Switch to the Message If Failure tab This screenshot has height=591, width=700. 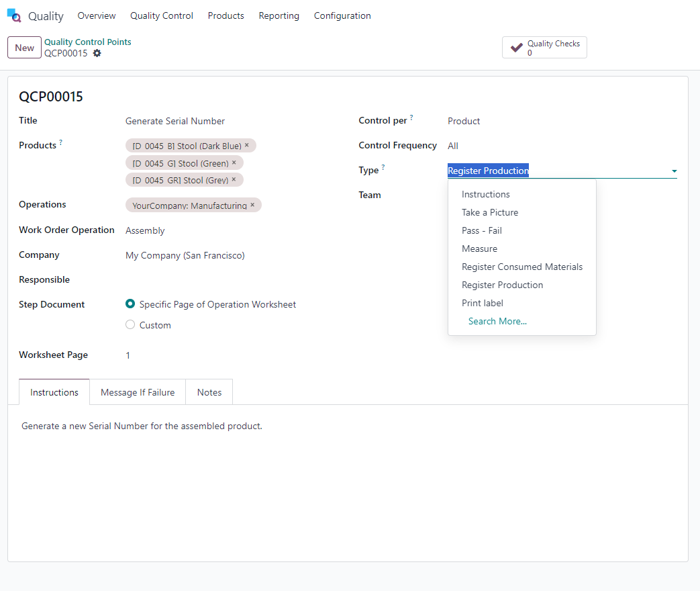pyautogui.click(x=138, y=392)
